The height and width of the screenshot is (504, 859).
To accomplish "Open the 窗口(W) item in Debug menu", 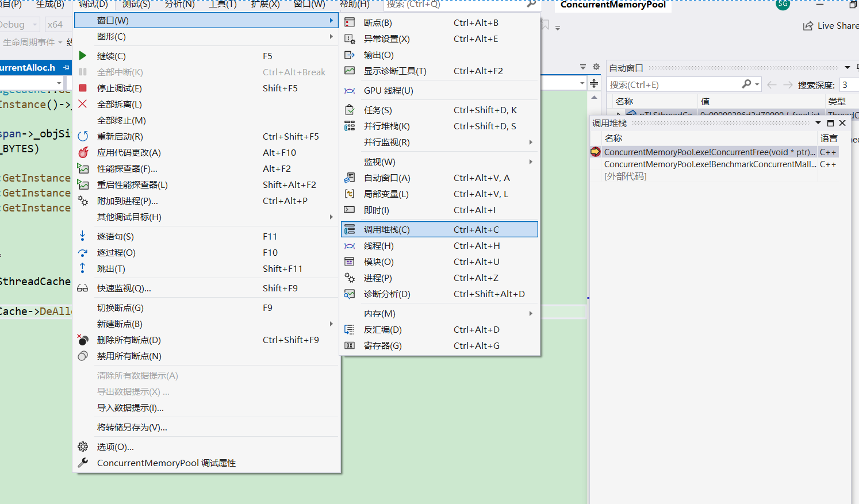I will [x=206, y=20].
